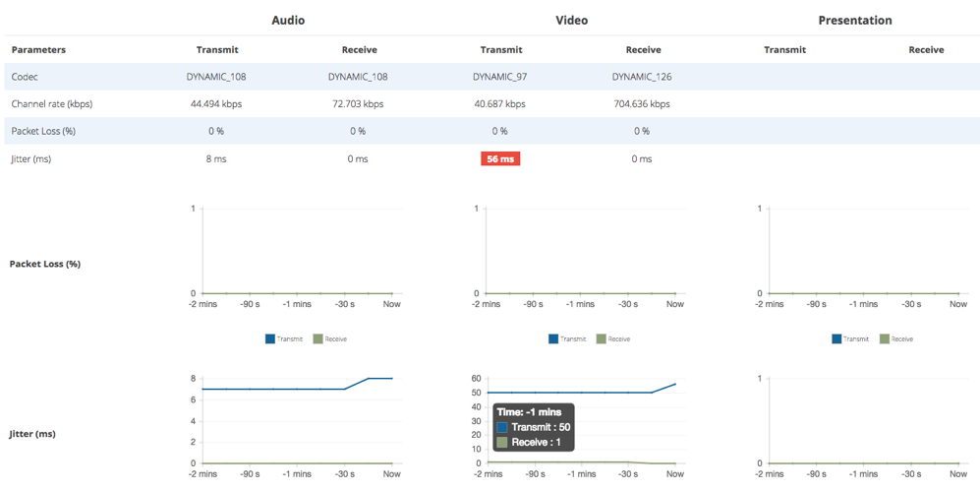Click the red 56 ms jitter badge
This screenshot has width=980, height=490.
pos(500,159)
